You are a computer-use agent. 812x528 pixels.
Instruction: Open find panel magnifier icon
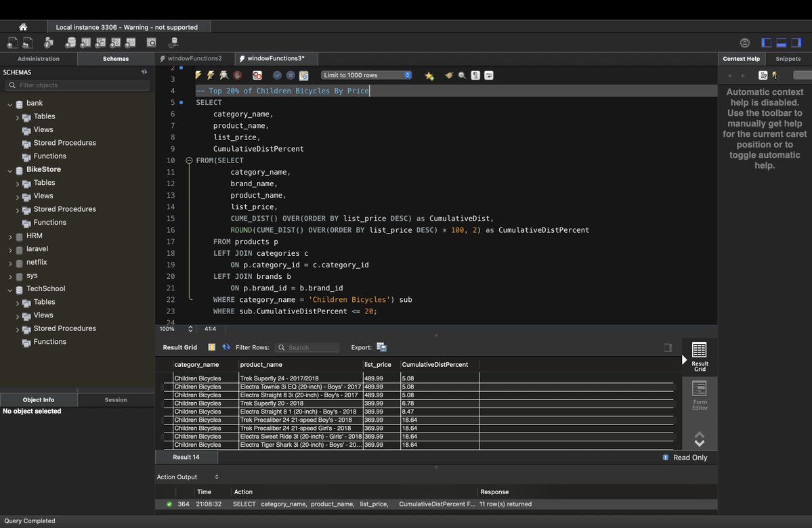462,76
